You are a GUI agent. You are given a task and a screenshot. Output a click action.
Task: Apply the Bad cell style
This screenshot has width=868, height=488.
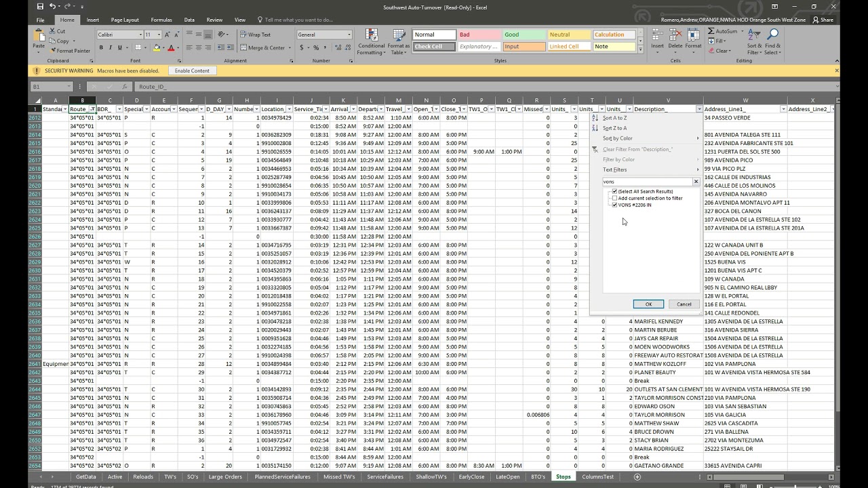coord(479,35)
